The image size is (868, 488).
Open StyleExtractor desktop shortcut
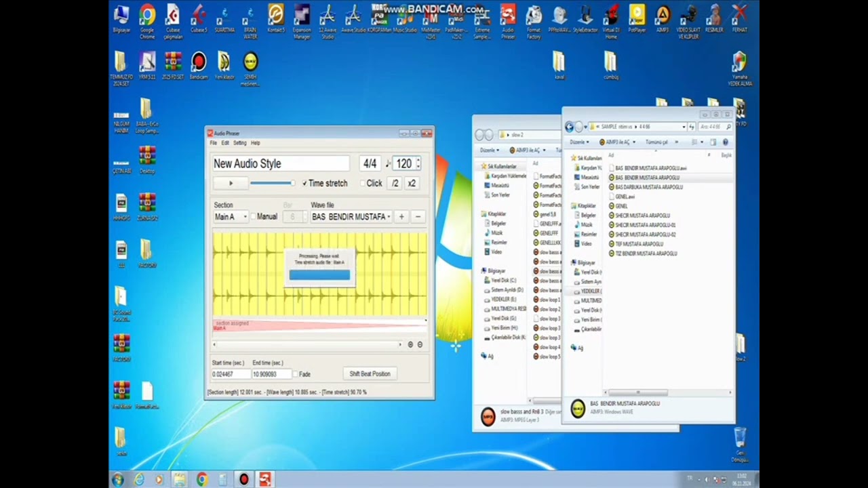[x=585, y=19]
